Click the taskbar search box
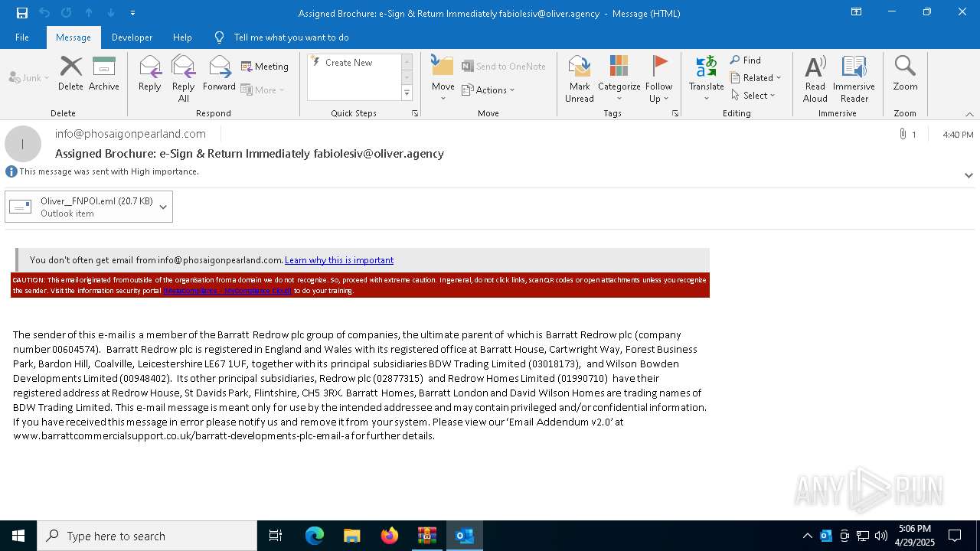This screenshot has width=980, height=551. pyautogui.click(x=147, y=536)
